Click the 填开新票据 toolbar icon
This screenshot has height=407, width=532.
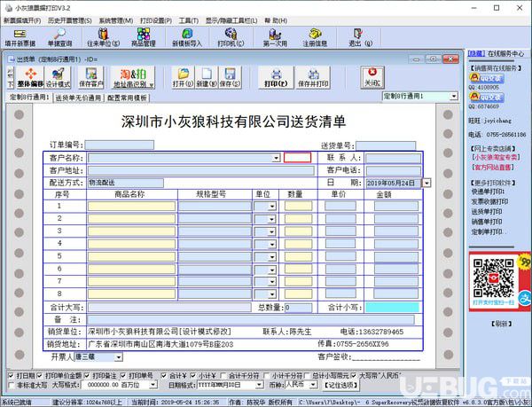20,37
